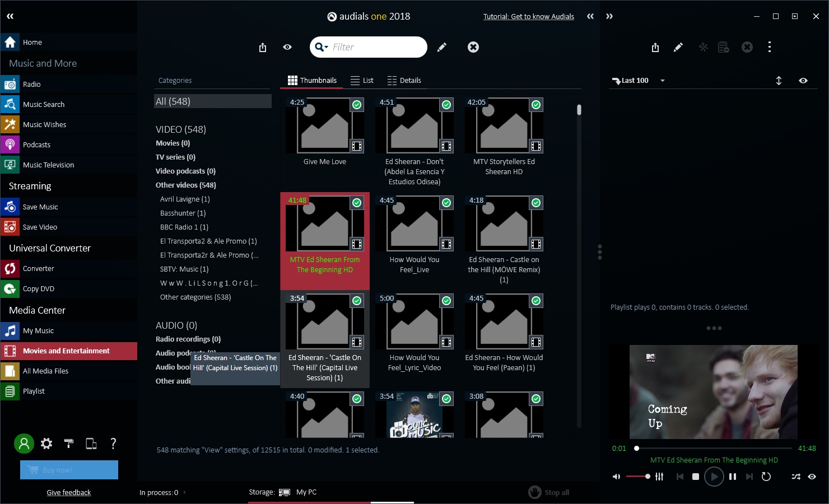This screenshot has height=504, width=829.
Task: Expand the right panel with double chevron
Action: 609,16
